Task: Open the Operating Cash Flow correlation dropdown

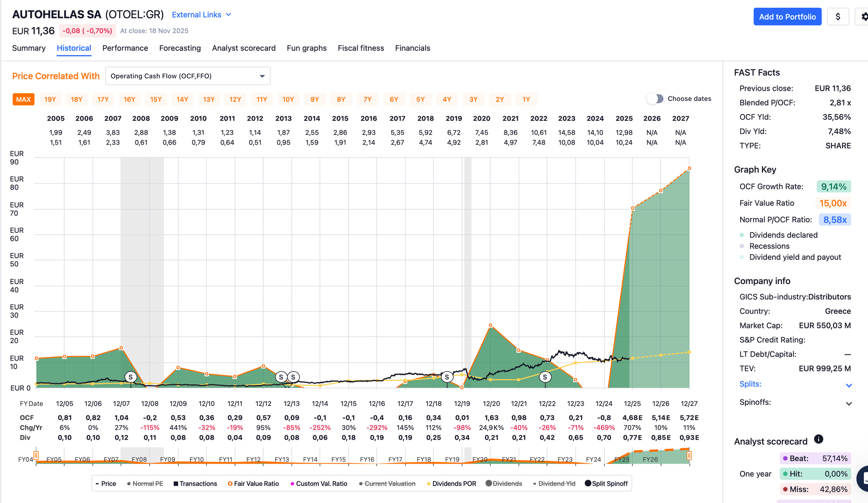Action: click(188, 76)
